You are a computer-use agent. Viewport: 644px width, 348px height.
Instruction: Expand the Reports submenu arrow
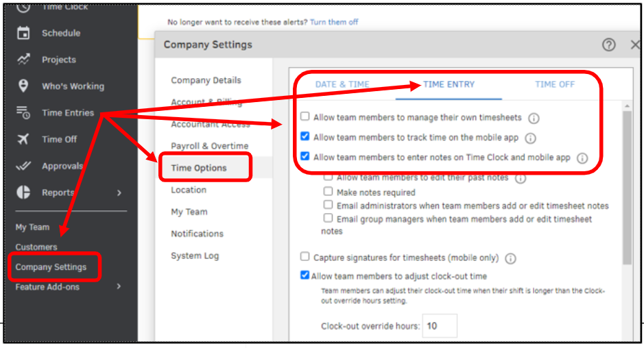click(119, 192)
